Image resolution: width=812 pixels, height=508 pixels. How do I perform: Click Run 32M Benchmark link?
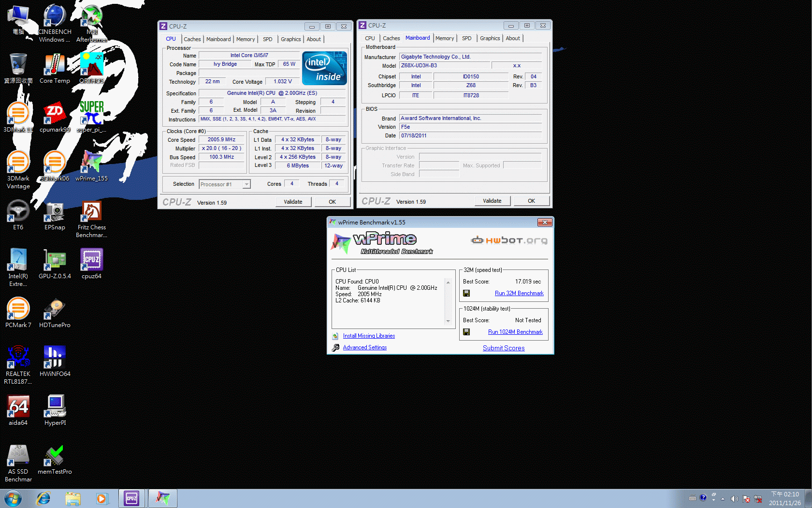519,293
